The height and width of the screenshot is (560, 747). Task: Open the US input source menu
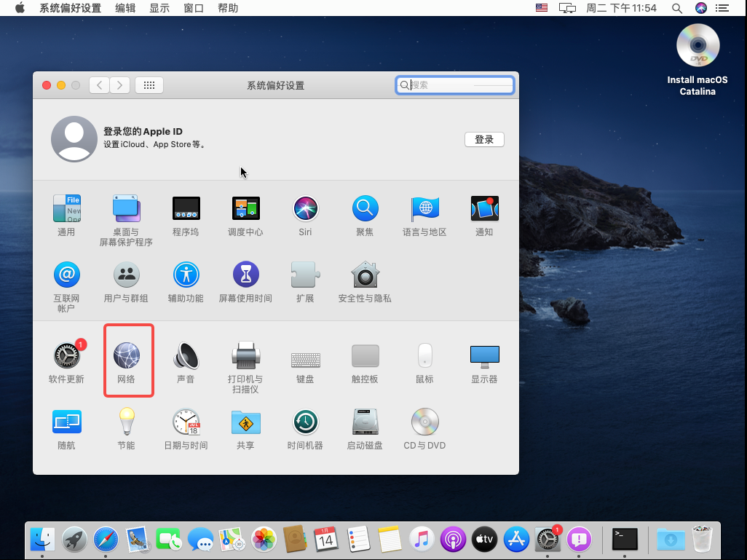click(542, 8)
